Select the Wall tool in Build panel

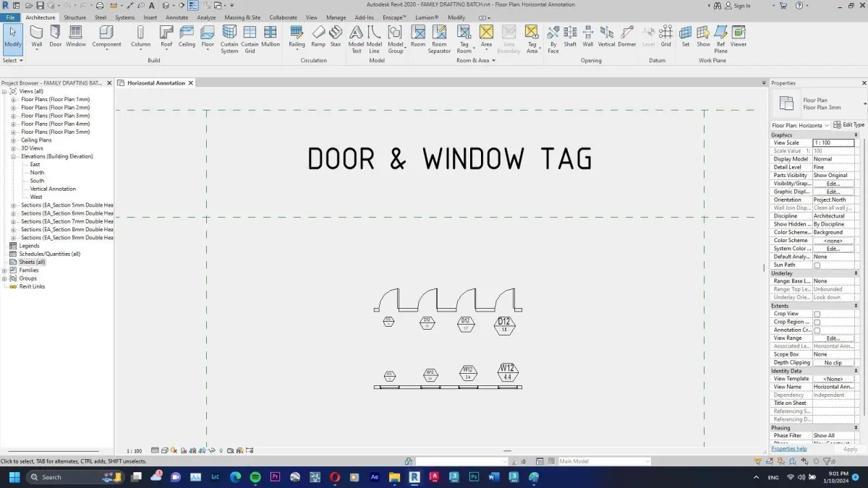(37, 36)
